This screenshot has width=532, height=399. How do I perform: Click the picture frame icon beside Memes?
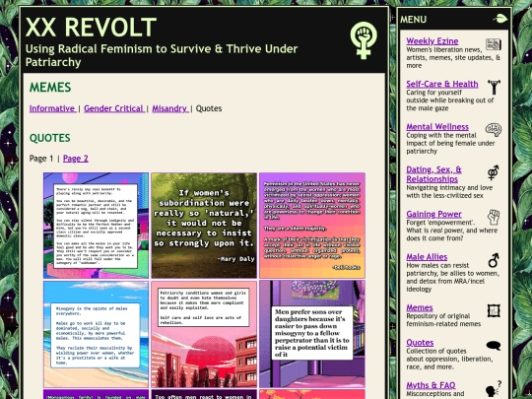[x=494, y=310]
